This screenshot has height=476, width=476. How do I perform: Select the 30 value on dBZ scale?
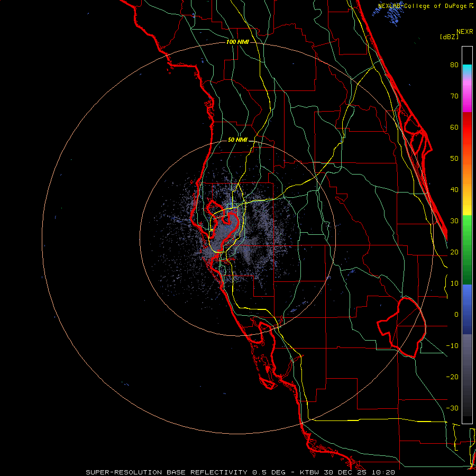454,221
